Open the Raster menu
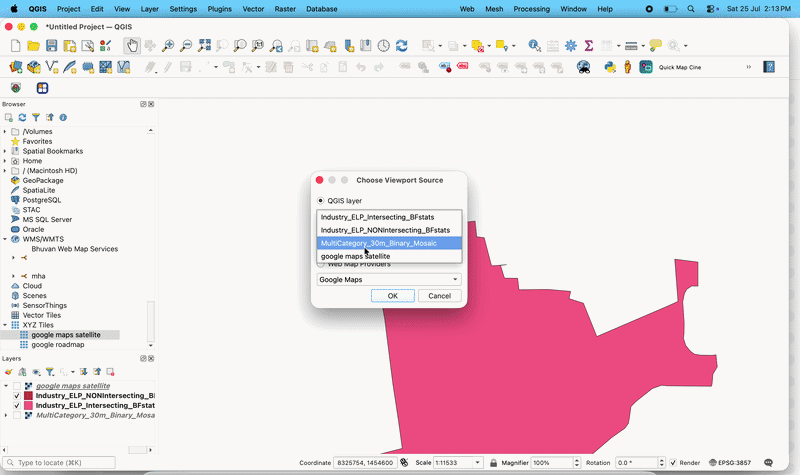The width and height of the screenshot is (800, 475). pos(285,9)
